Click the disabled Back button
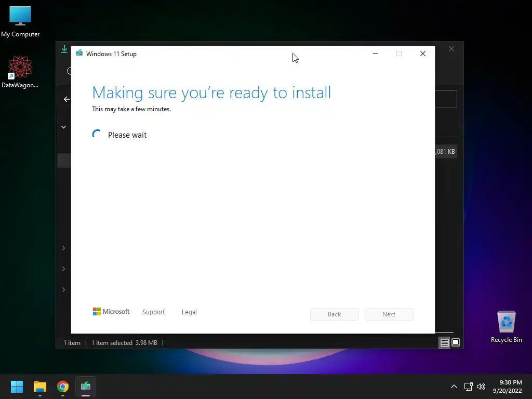 [x=334, y=314]
